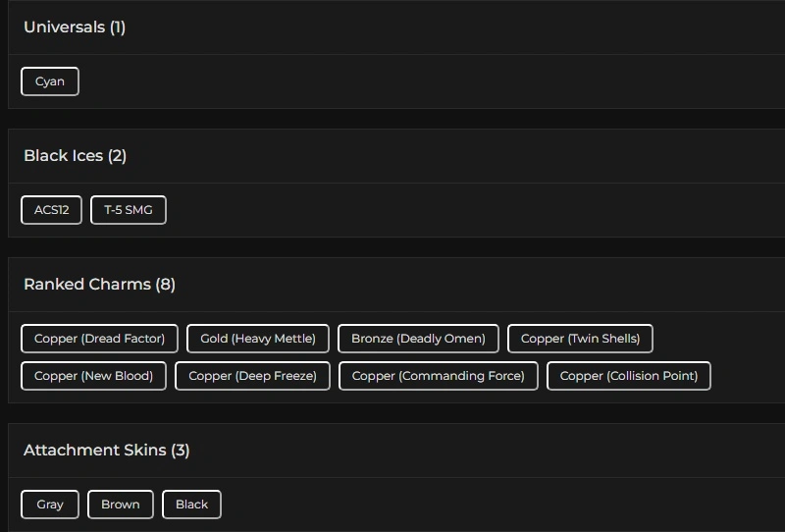Select the Copper (Collision Point) charm

point(628,376)
